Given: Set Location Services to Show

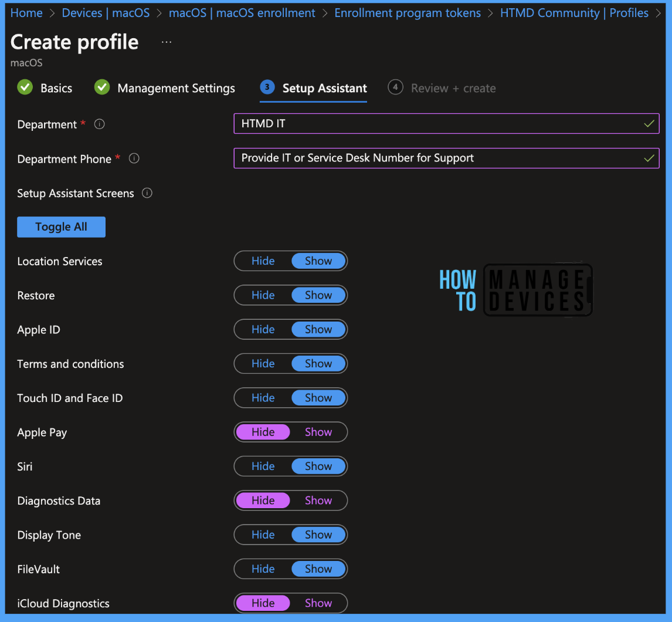Looking at the screenshot, I should 318,261.
